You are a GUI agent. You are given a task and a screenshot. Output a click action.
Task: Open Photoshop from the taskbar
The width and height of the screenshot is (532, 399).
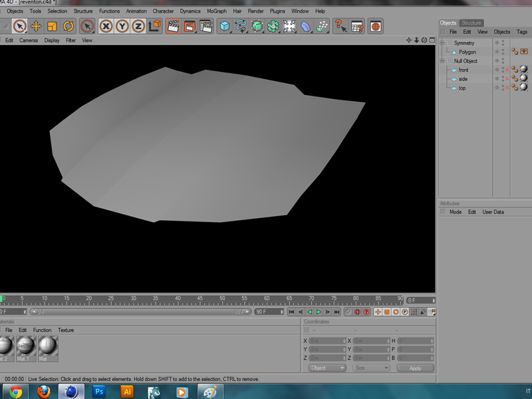99,392
